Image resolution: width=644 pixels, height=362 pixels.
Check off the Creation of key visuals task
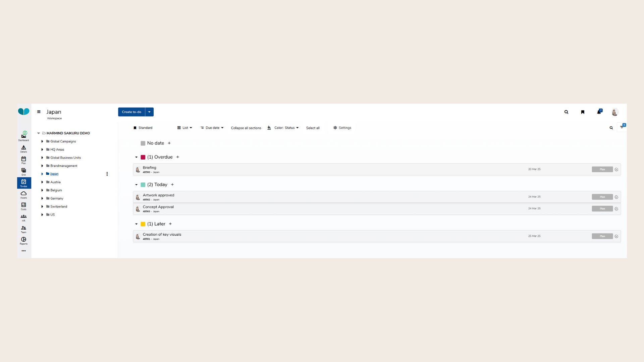pyautogui.click(x=616, y=236)
